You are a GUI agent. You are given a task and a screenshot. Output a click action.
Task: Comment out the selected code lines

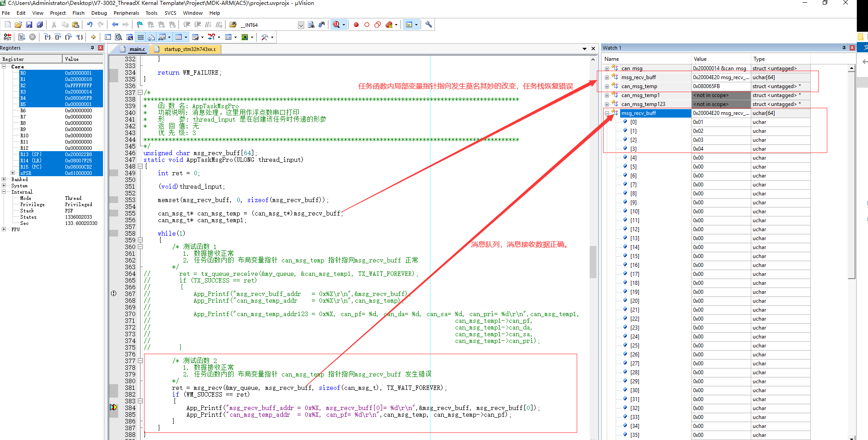coord(208,25)
